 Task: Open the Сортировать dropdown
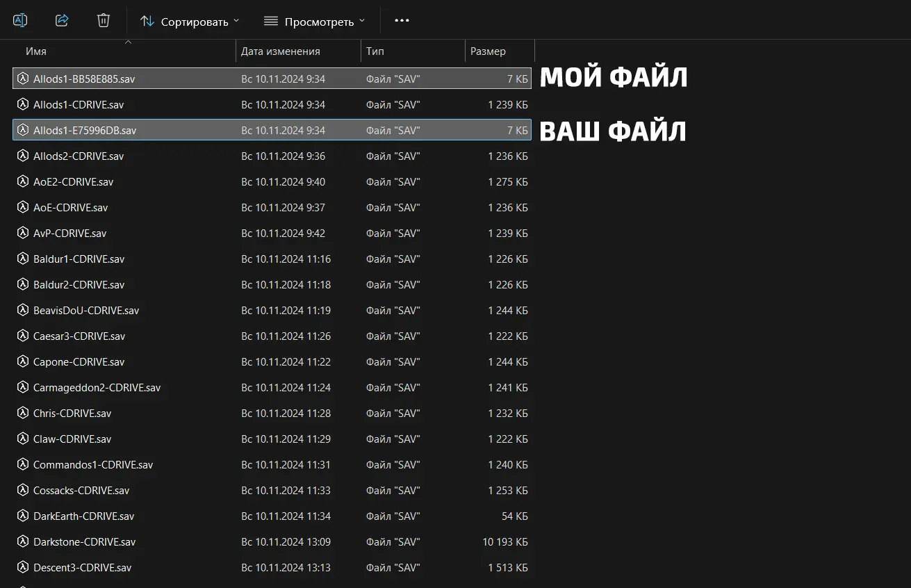pos(190,22)
